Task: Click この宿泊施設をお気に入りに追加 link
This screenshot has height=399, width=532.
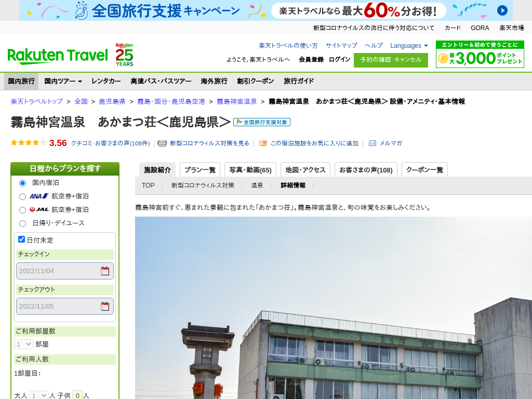Action: [x=314, y=143]
